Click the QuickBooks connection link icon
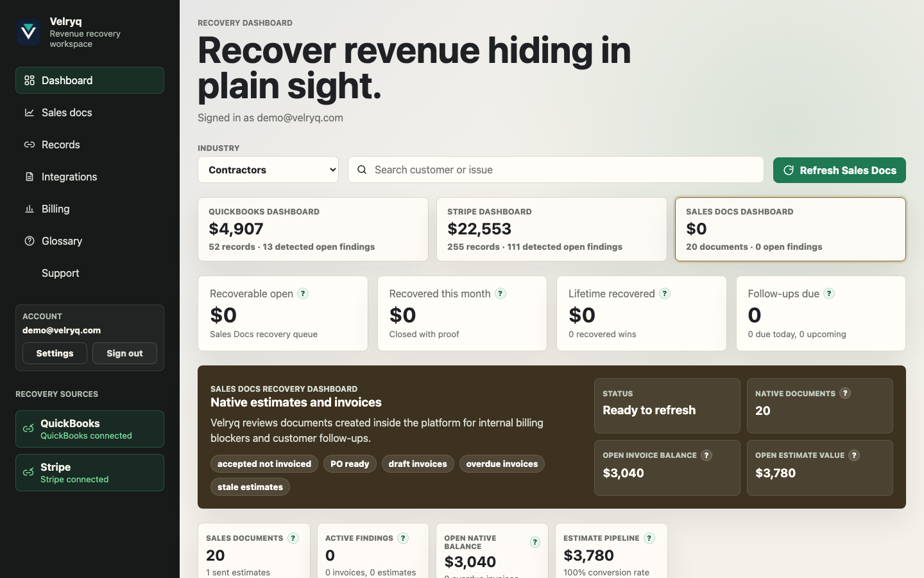 pyautogui.click(x=28, y=428)
